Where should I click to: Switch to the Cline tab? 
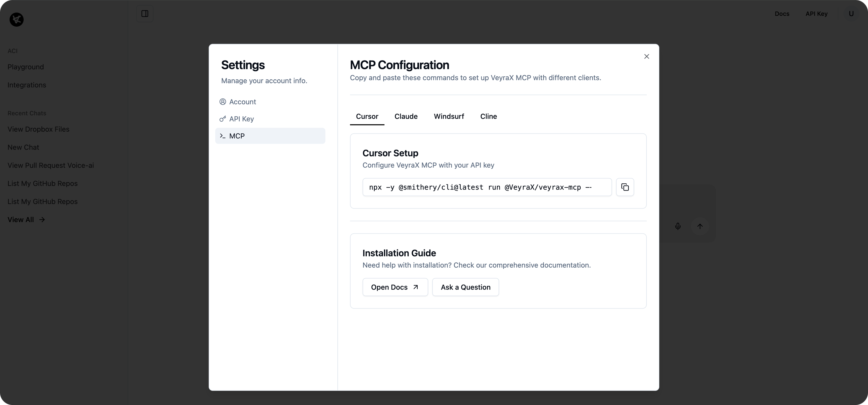(489, 116)
